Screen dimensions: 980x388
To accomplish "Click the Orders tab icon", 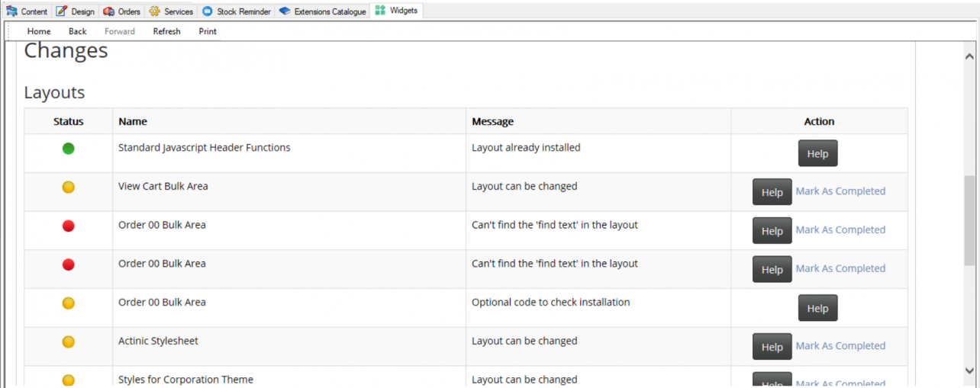I will (108, 11).
